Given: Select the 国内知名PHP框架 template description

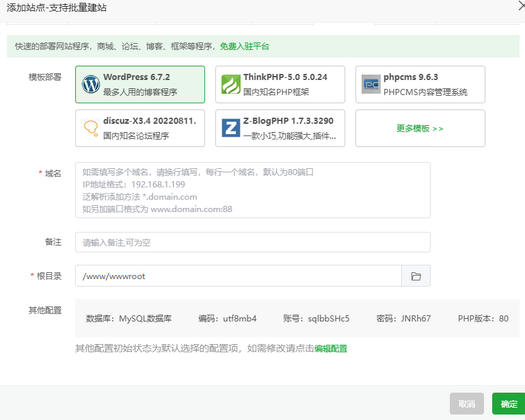Looking at the screenshot, I should [x=276, y=92].
